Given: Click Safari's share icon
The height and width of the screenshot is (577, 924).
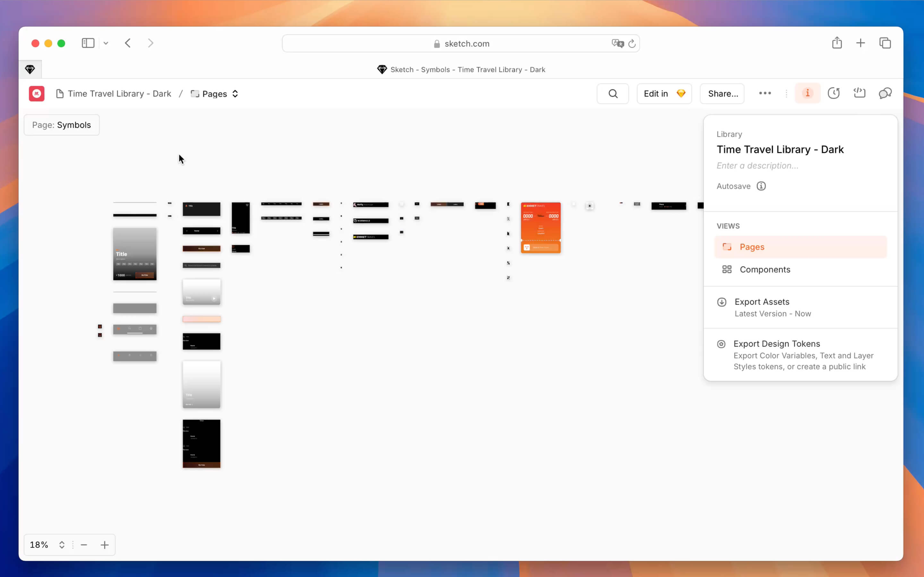Looking at the screenshot, I should tap(836, 43).
